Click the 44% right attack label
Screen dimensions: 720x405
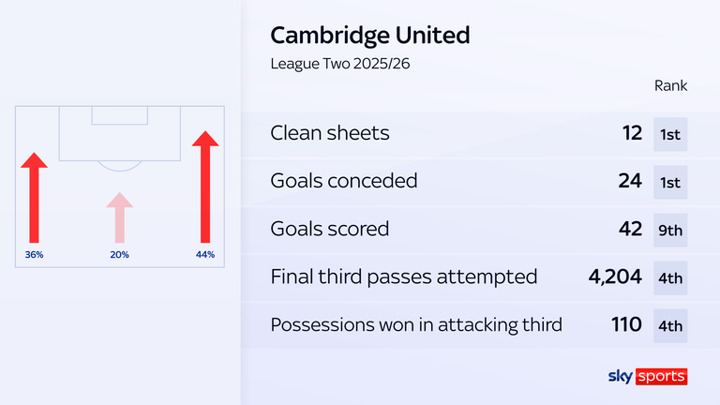205,254
